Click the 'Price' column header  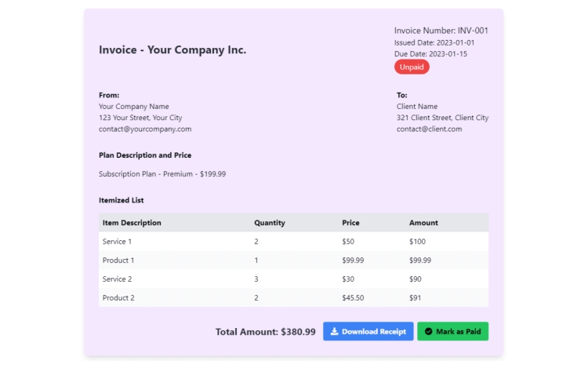[x=350, y=223]
